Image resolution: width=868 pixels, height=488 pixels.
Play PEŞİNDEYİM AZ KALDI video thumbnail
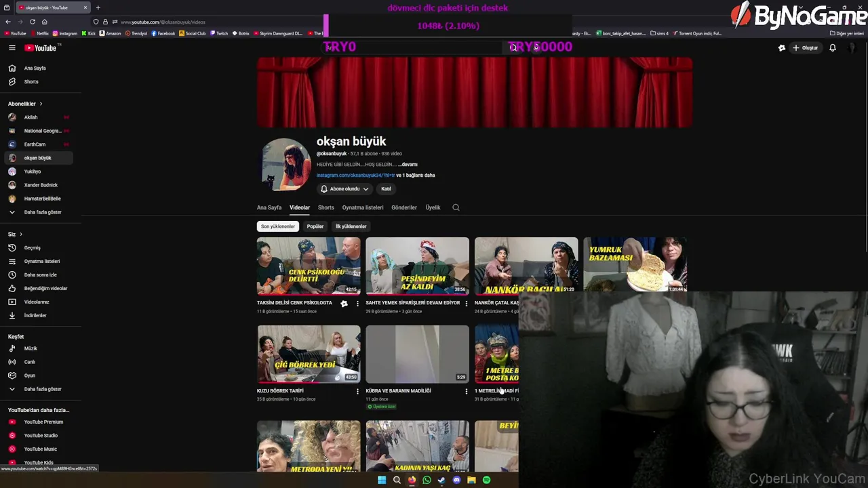417,266
